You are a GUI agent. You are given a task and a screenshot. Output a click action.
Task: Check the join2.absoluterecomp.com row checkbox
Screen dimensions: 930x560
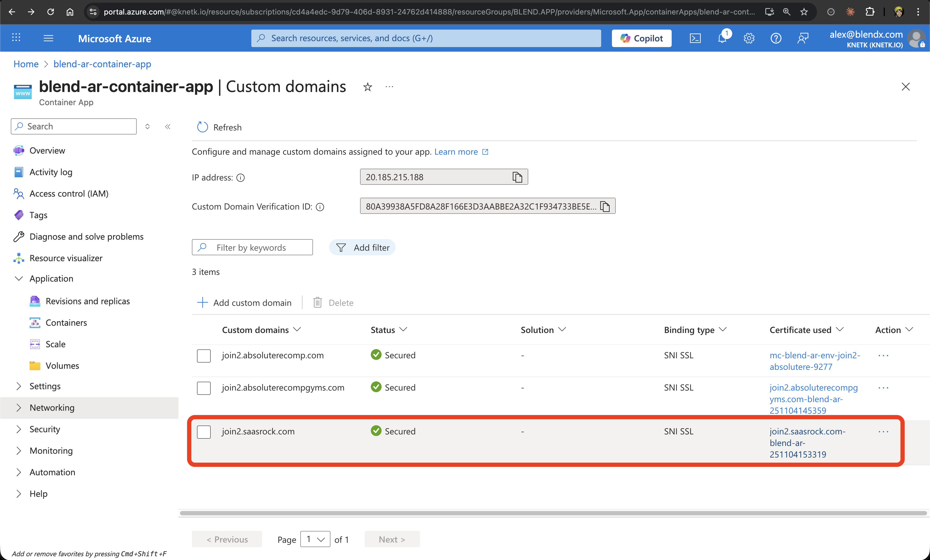click(x=204, y=356)
